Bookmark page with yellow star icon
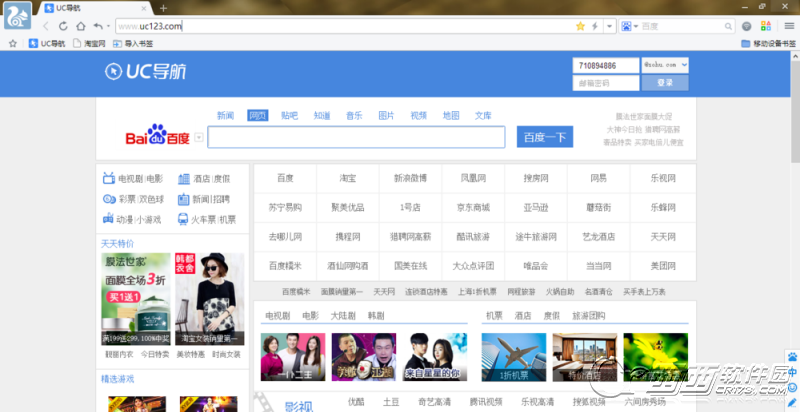 (580, 26)
